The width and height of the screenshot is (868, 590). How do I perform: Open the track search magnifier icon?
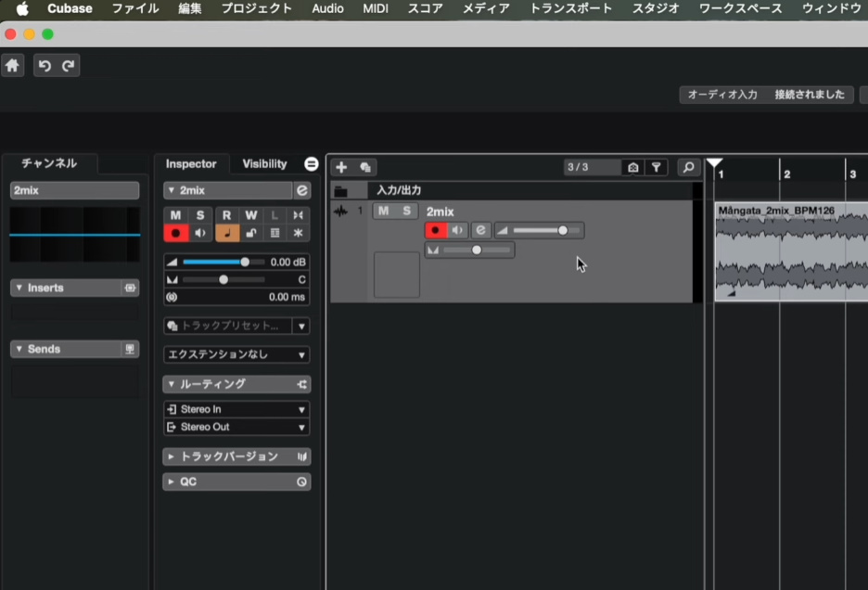[688, 167]
